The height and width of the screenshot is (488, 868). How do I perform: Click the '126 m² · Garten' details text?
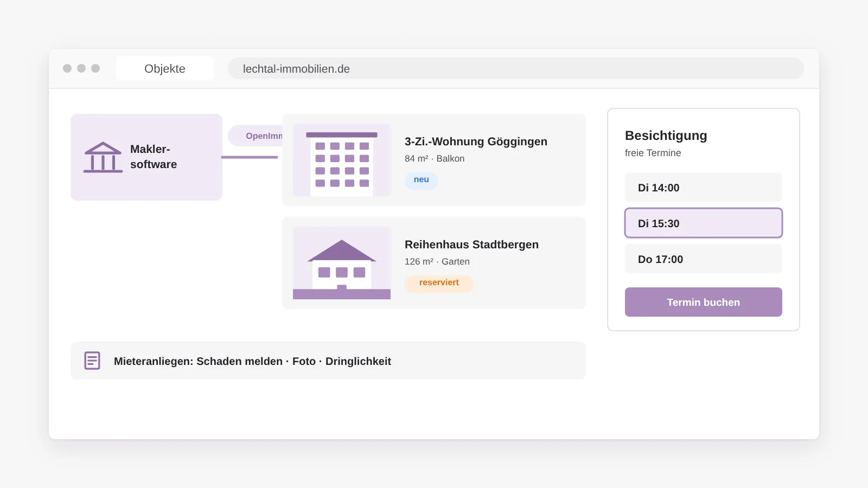coord(437,261)
